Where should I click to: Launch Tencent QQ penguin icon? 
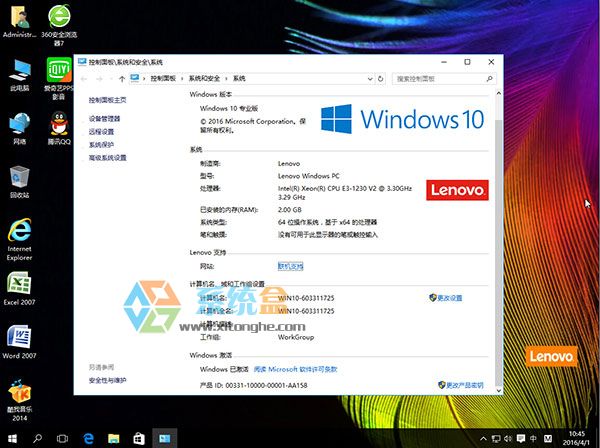59,128
